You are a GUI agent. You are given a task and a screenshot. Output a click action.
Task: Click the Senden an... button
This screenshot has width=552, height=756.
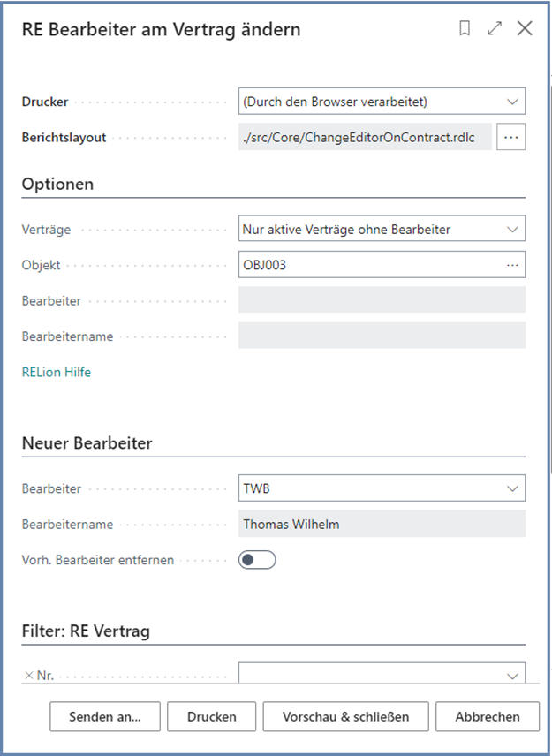[x=105, y=717]
